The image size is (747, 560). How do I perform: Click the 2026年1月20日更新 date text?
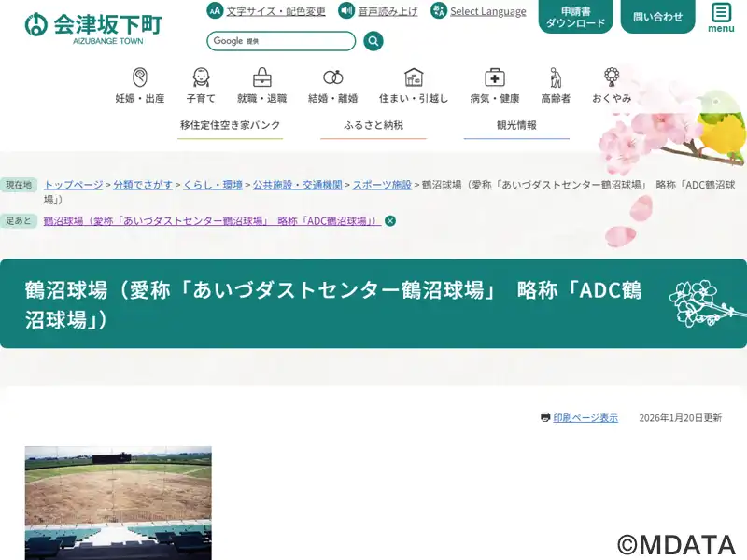pyautogui.click(x=681, y=417)
